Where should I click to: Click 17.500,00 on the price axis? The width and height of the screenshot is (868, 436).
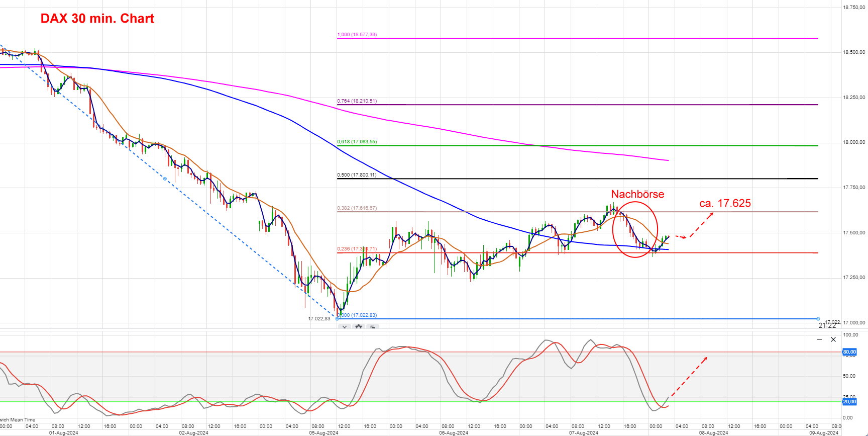(854, 233)
